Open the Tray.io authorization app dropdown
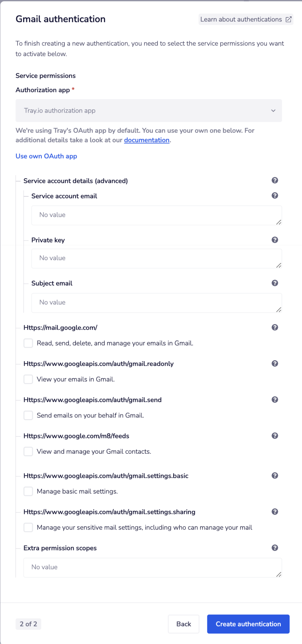Image resolution: width=302 pixels, height=644 pixels. (149, 111)
